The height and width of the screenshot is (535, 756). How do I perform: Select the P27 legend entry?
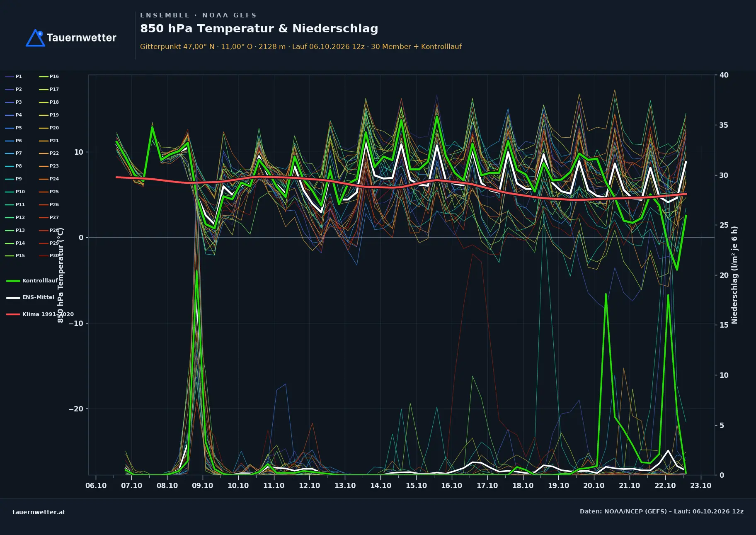[x=49, y=217]
